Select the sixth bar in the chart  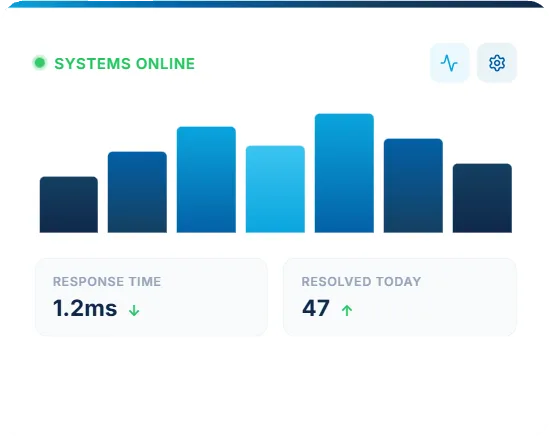(x=413, y=186)
